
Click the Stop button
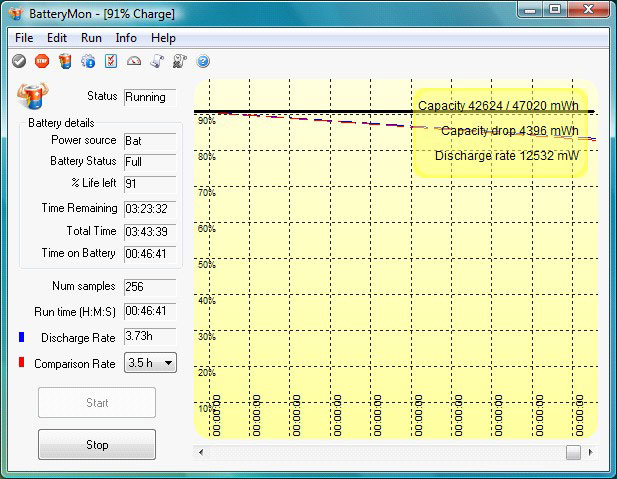tap(97, 445)
